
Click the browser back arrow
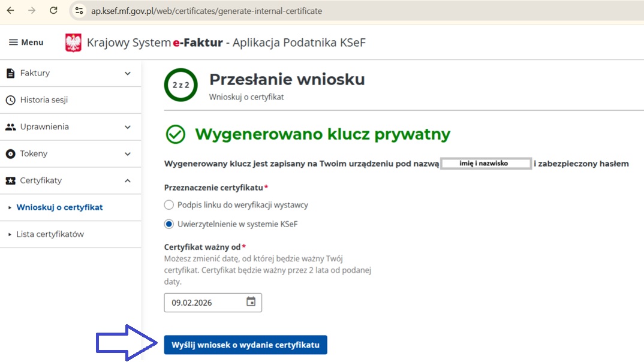[11, 11]
